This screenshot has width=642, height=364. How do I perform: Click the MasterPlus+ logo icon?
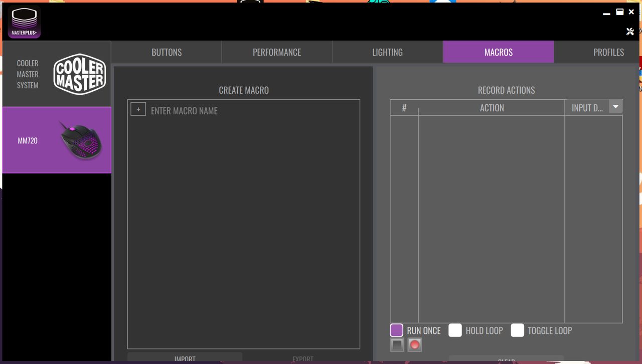coord(24,22)
